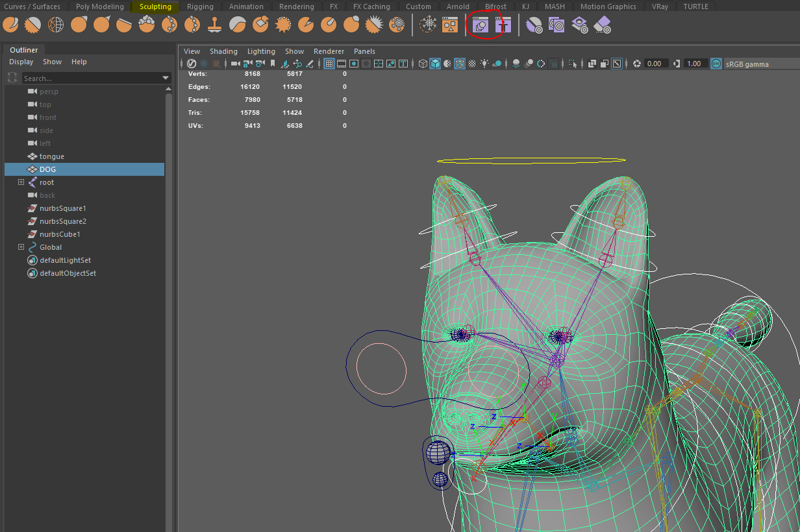Screen dimensions: 800x532
Task: Click the gamma value field showing 1.00
Action: pyautogui.click(x=697, y=64)
